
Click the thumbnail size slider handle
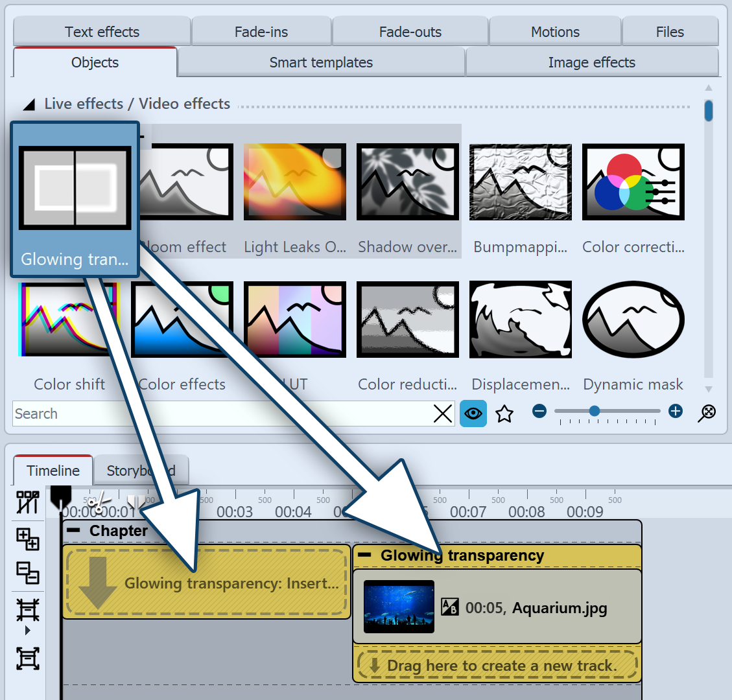(595, 411)
